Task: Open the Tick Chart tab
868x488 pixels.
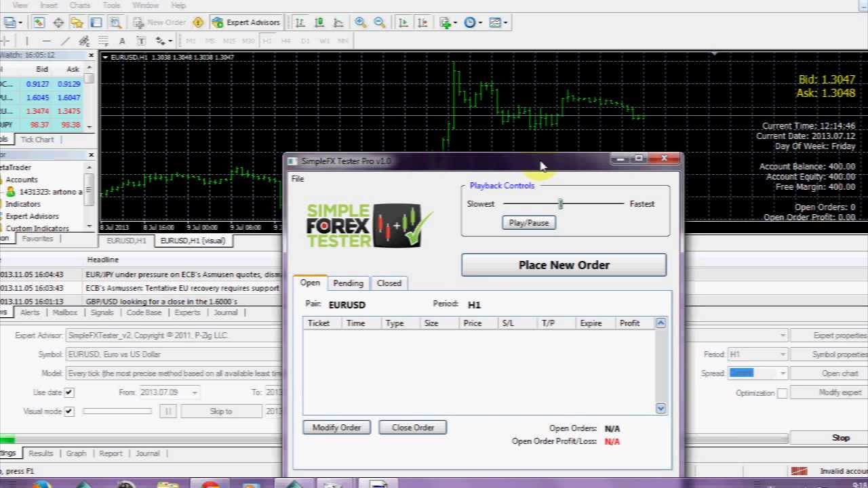Action: click(37, 140)
